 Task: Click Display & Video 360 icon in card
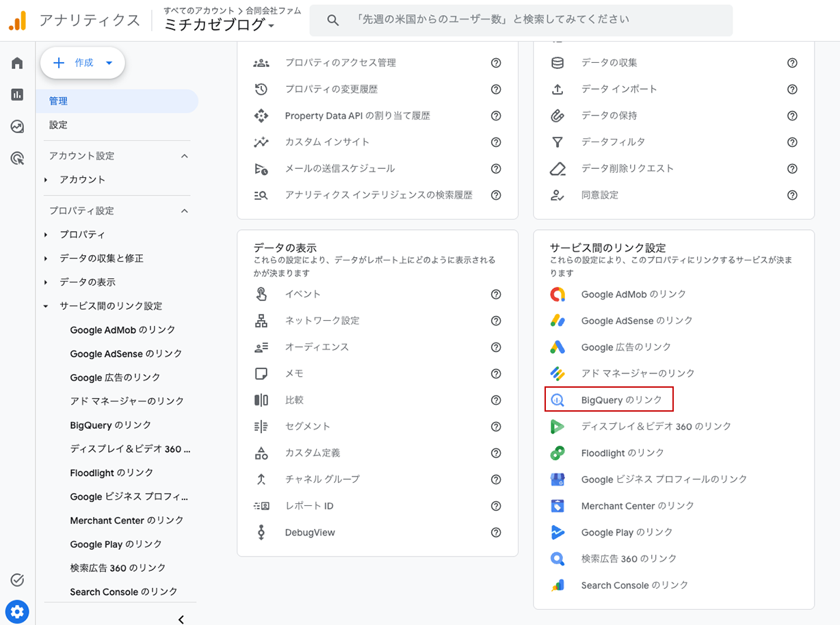557,427
